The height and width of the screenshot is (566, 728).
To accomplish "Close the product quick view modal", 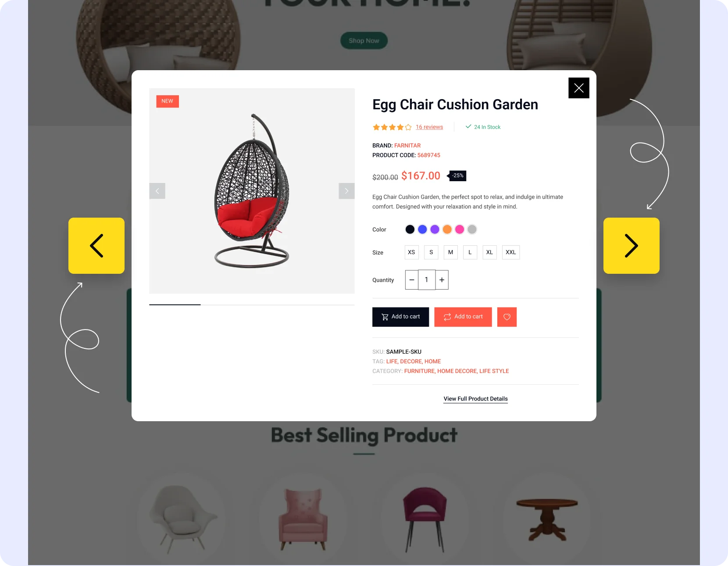I will coord(578,88).
